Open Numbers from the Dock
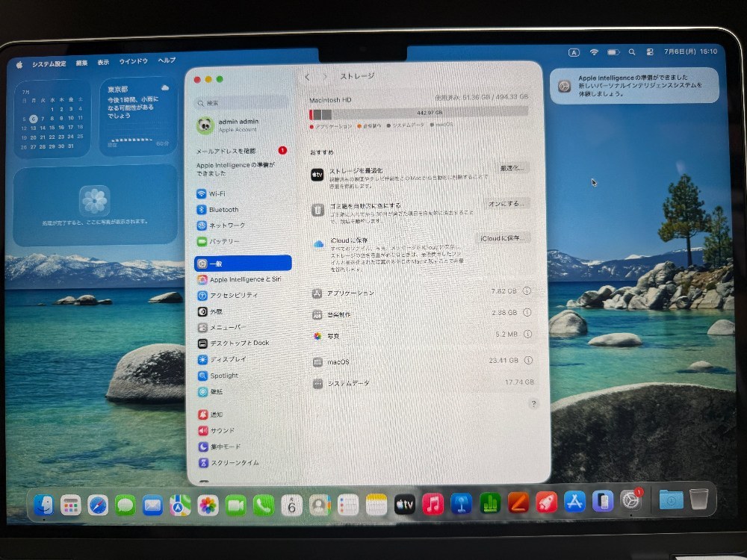747x560 pixels. [490, 503]
